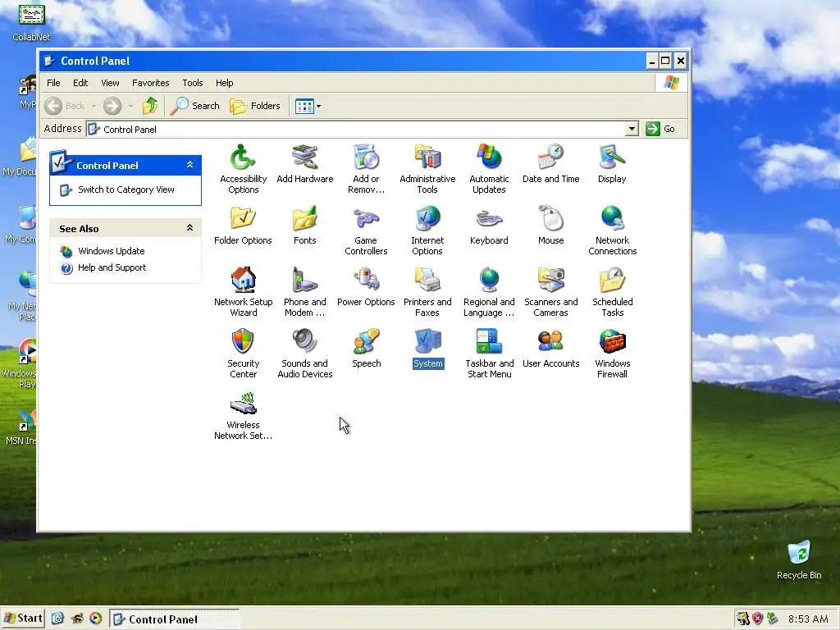Select Sounds and Audio Devices icon

tap(305, 353)
